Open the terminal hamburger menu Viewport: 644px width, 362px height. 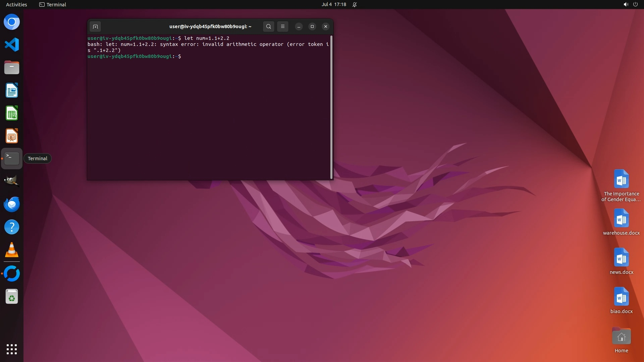tap(283, 26)
